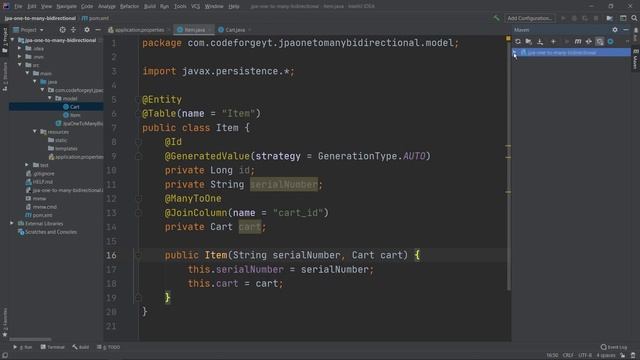Image resolution: width=640 pixels, height=360 pixels.
Task: Select pom.xml in project tree
Action: coord(39,215)
